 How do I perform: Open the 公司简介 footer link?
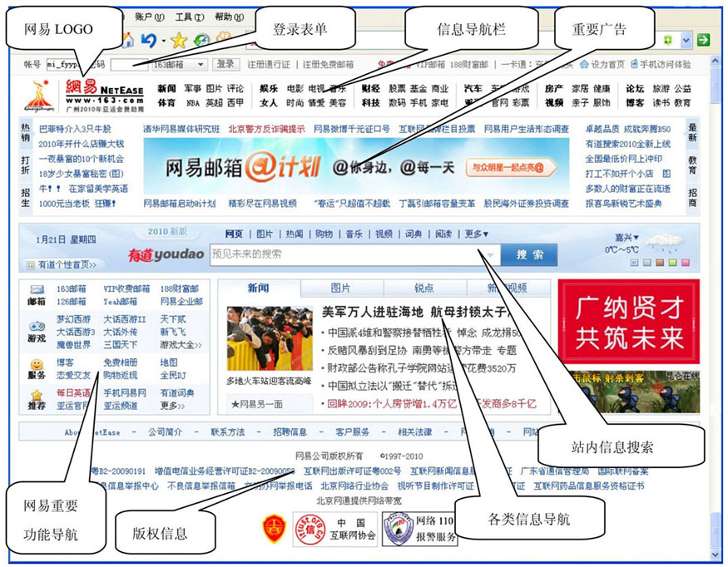(165, 432)
